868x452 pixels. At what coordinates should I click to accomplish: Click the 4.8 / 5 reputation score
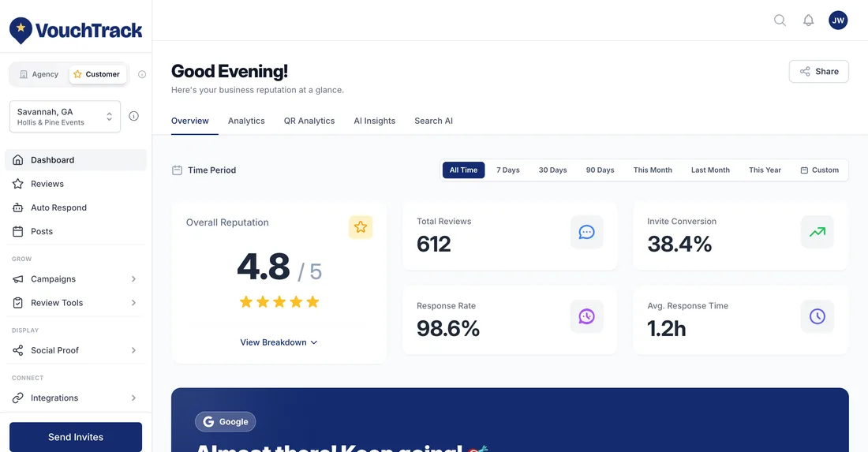coord(279,267)
